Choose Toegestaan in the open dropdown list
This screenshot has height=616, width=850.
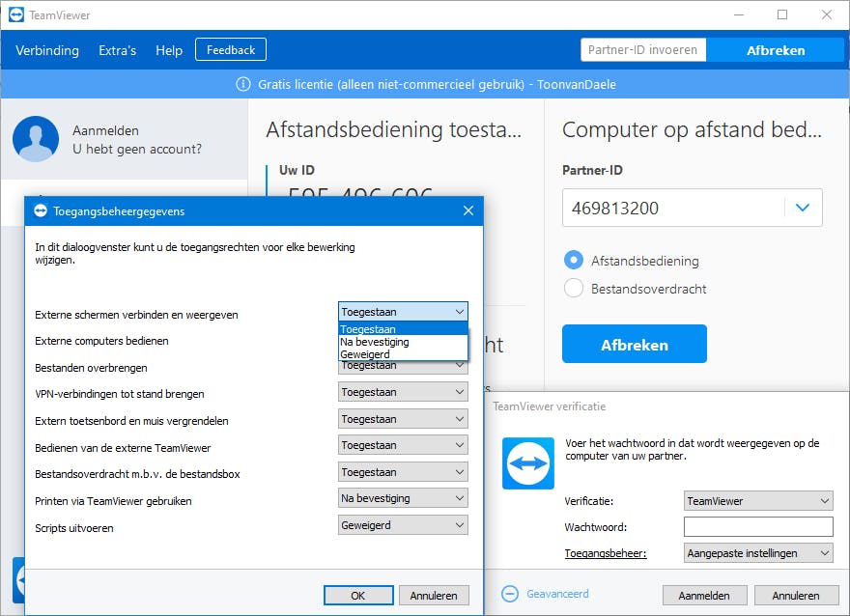pos(403,329)
